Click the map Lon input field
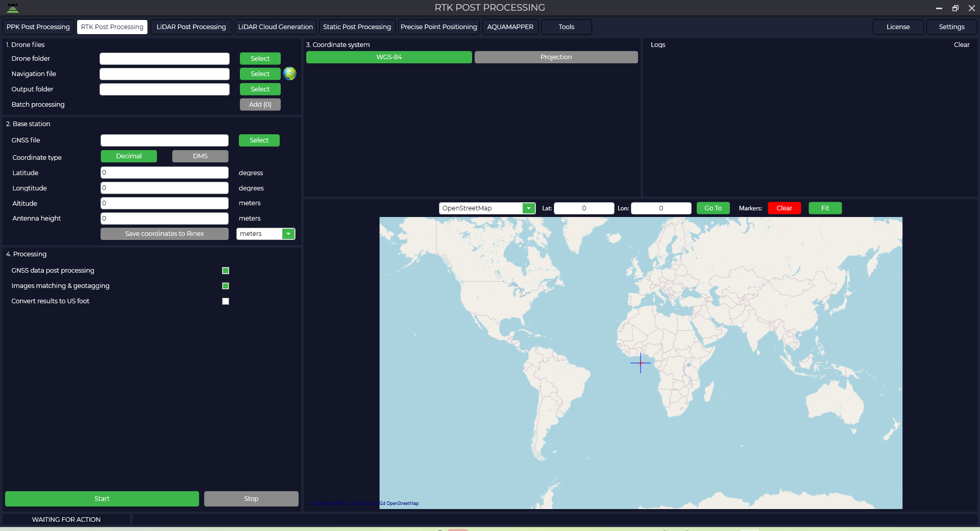 click(x=661, y=208)
